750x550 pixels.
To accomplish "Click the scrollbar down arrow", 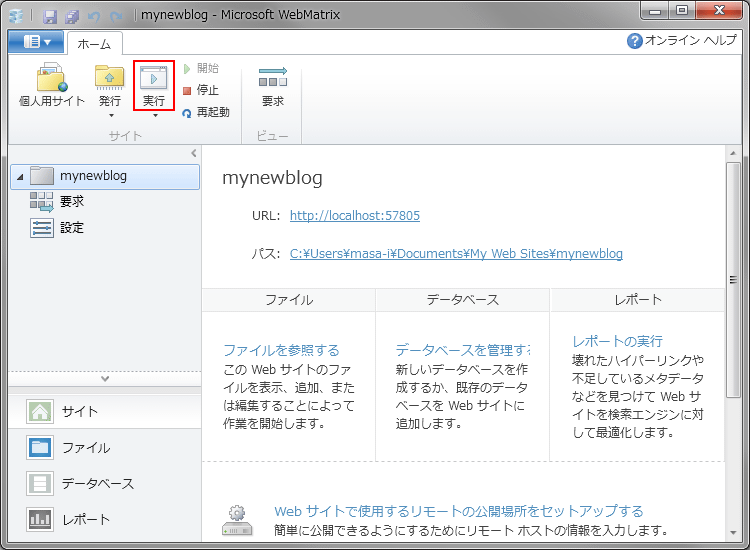I will 733,532.
